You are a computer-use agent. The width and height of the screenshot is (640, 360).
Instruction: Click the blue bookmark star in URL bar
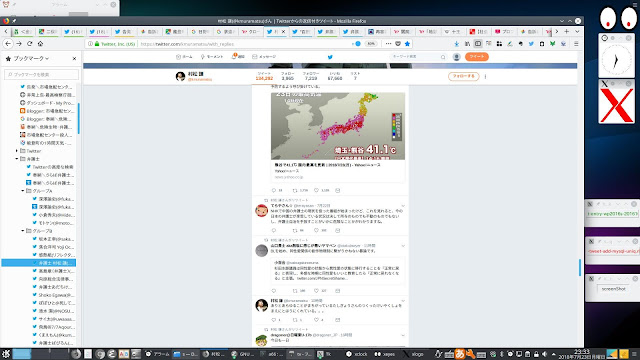[407, 44]
